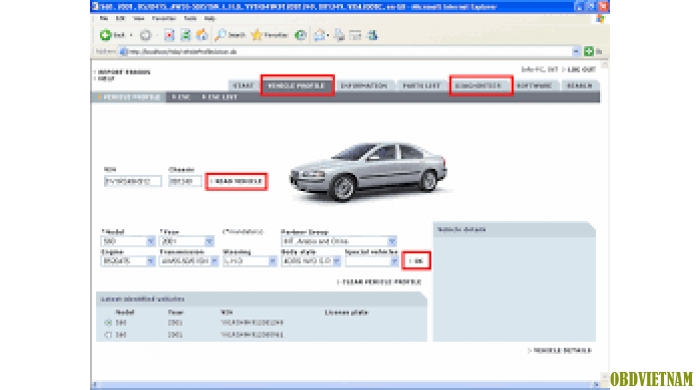Open the Search pane in toolbar
The width and height of the screenshot is (700, 390).
(x=230, y=35)
